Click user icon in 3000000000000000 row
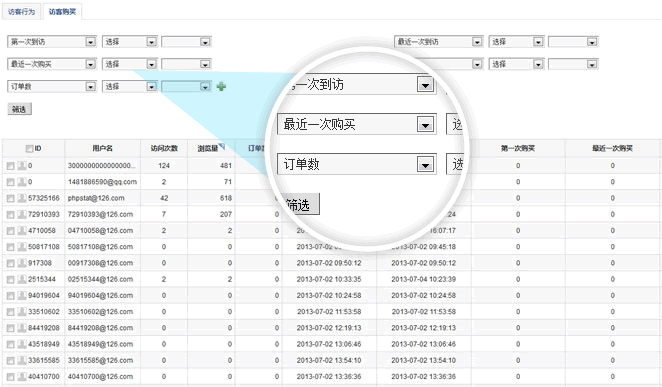Viewport: 662px width, 387px height. pos(22,165)
